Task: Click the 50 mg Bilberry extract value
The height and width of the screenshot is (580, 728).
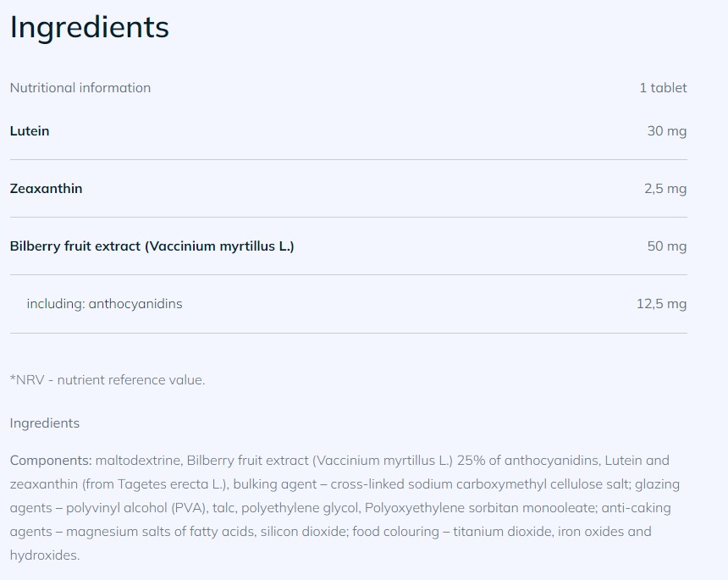Action: coord(666,246)
